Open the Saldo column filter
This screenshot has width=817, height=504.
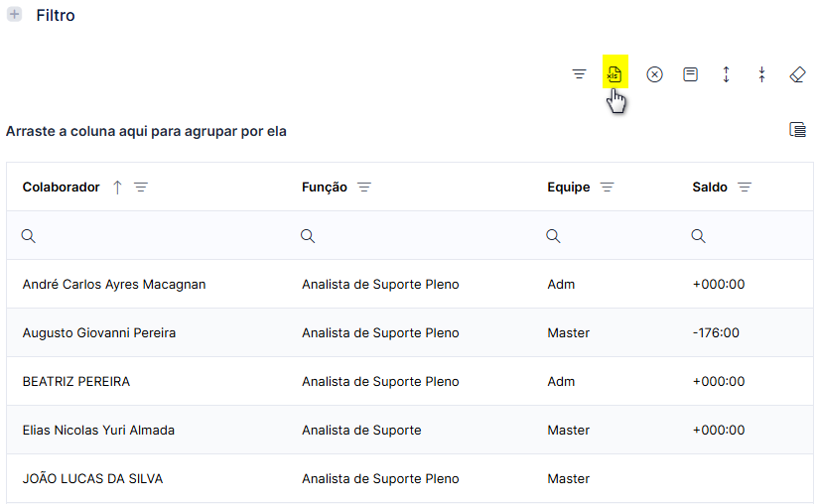tap(745, 187)
